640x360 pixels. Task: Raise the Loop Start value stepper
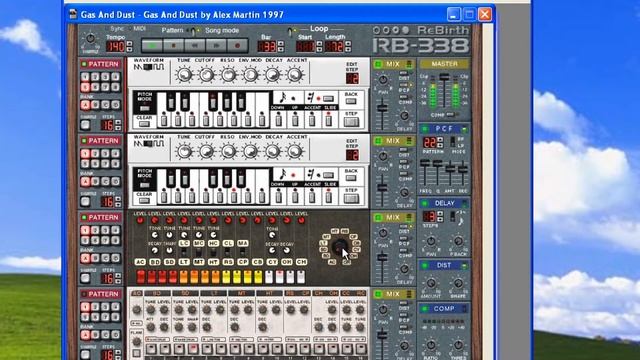tap(319, 43)
